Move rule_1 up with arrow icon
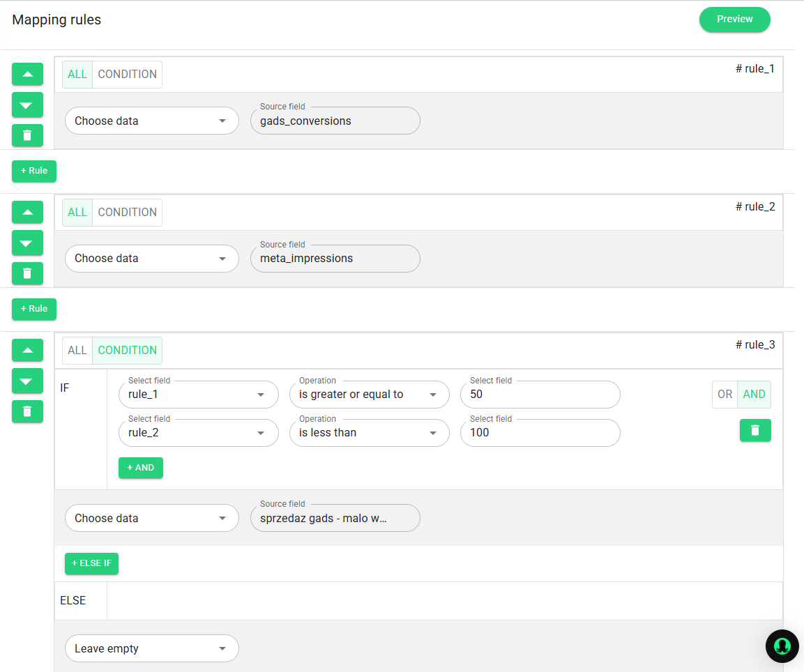Image resolution: width=804 pixels, height=672 pixels. (27, 74)
